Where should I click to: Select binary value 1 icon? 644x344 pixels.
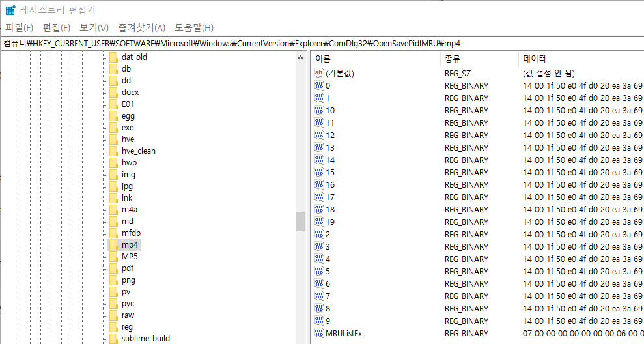click(x=319, y=98)
